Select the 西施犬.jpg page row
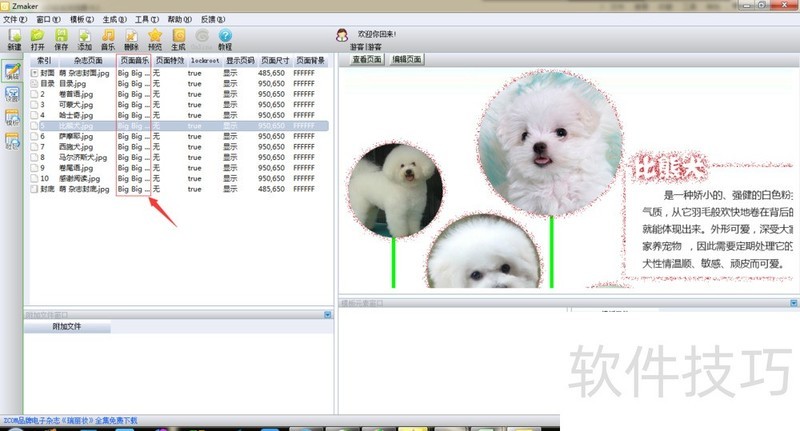Viewport: 800px width, 431px height. tap(179, 146)
